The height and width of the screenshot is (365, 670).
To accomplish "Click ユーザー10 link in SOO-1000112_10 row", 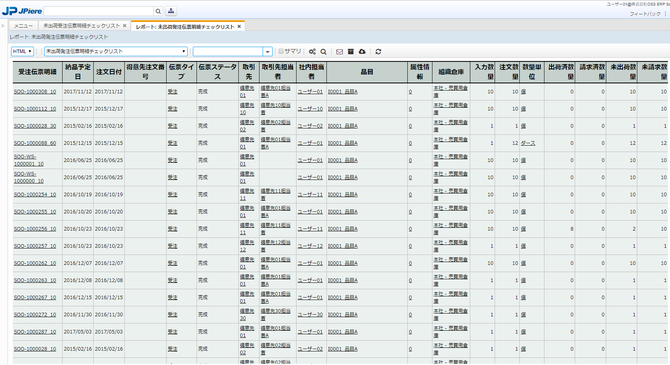I will 310,109.
